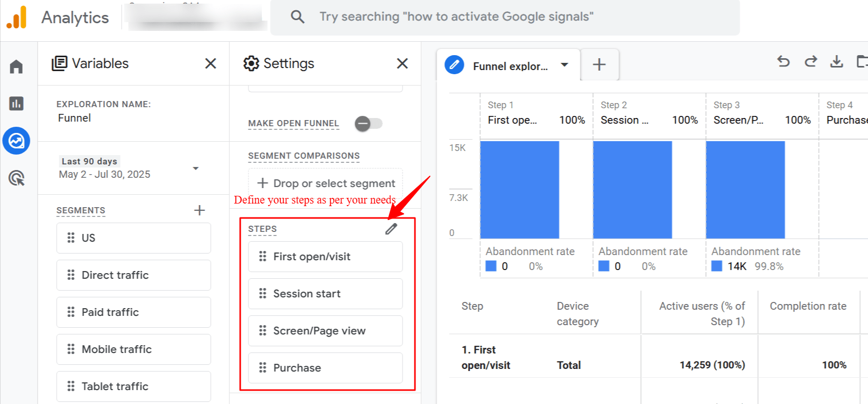Undo the last change
Image resolution: width=868 pixels, height=404 pixels.
[783, 61]
